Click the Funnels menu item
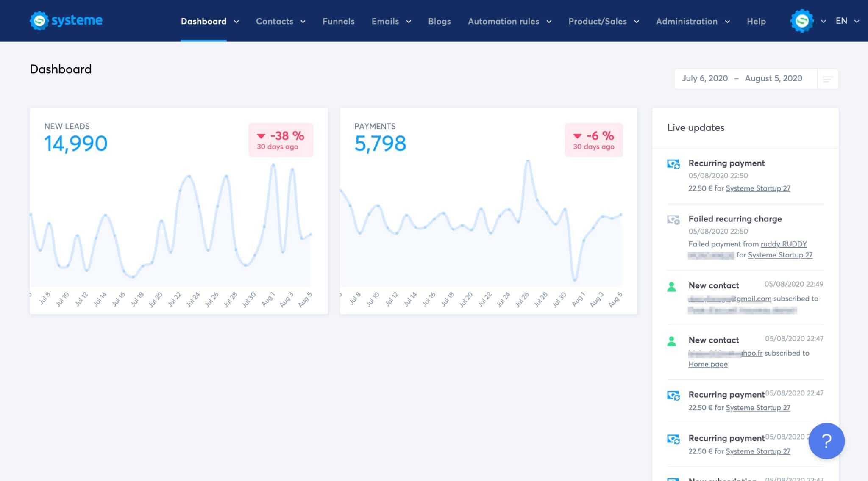 pyautogui.click(x=338, y=21)
